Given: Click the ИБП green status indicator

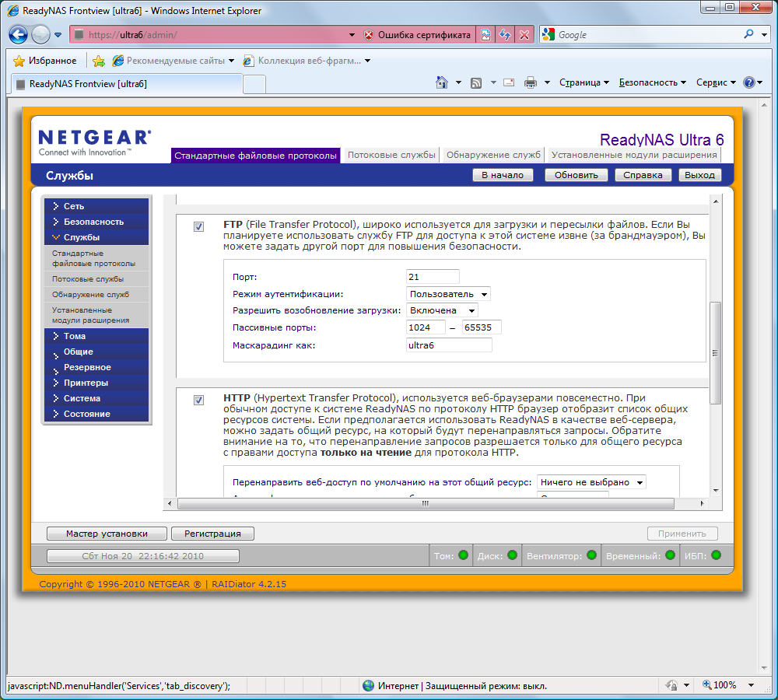Looking at the screenshot, I should click(x=716, y=555).
